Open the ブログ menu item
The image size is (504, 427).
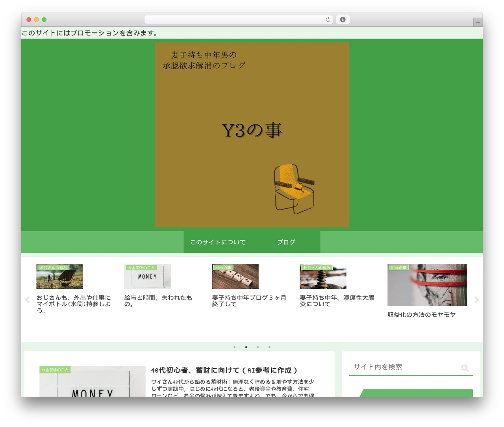coord(286,242)
